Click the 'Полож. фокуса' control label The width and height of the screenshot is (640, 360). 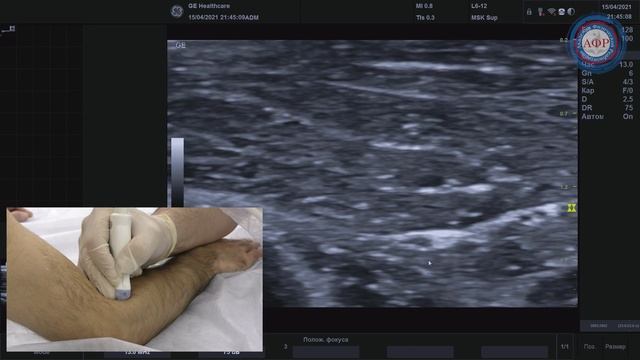coord(326,340)
